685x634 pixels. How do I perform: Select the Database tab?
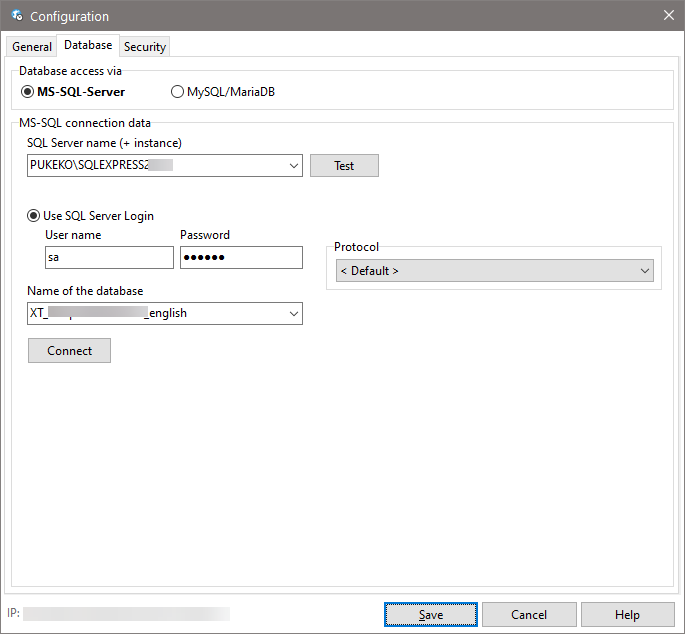coord(88,46)
